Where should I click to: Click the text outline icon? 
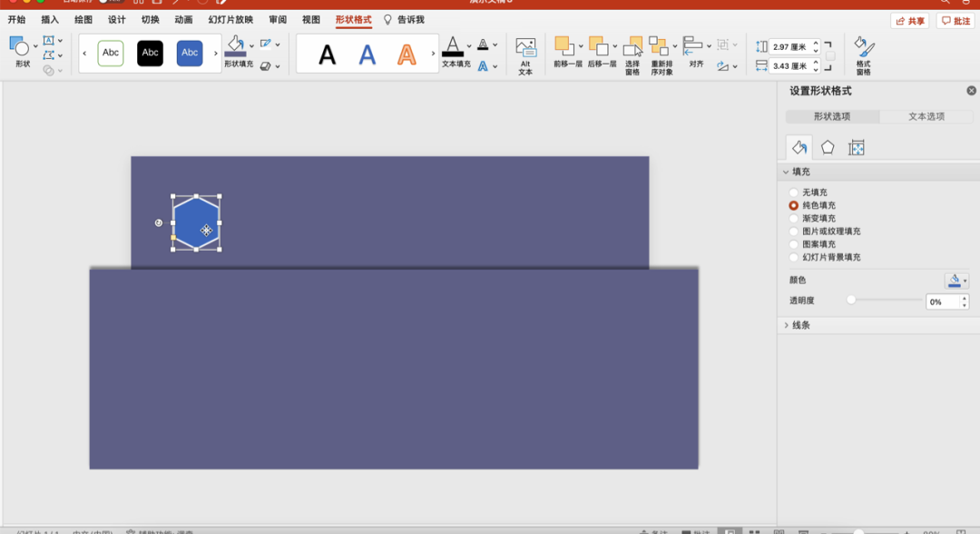483,44
